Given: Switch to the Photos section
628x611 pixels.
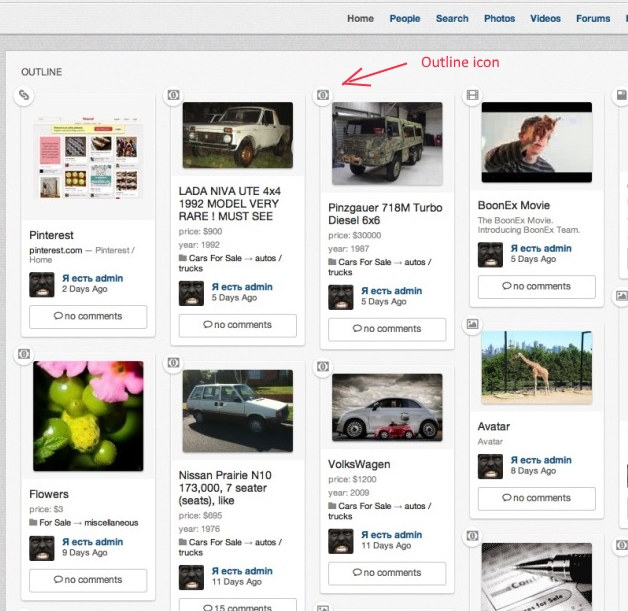Looking at the screenshot, I should click(x=499, y=18).
